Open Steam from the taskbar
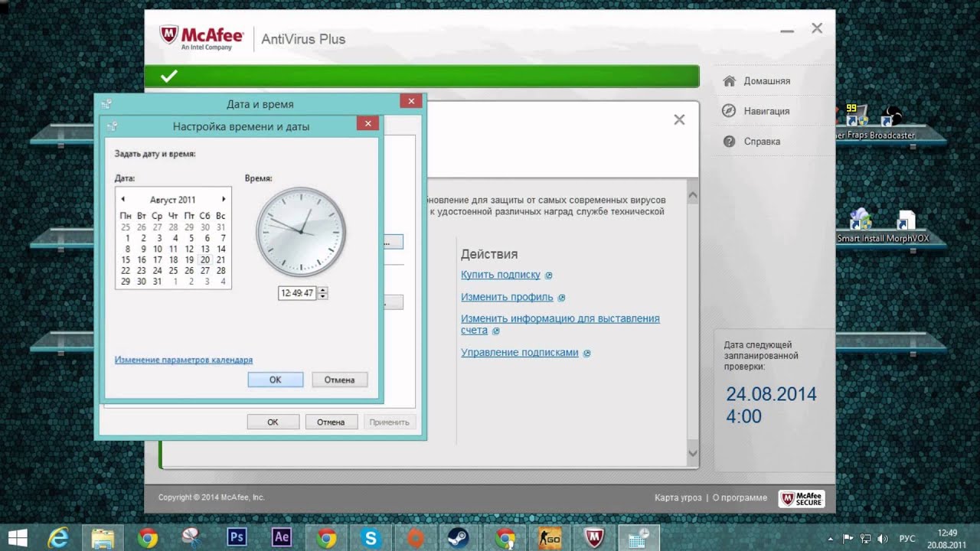980x551 pixels. pos(459,538)
